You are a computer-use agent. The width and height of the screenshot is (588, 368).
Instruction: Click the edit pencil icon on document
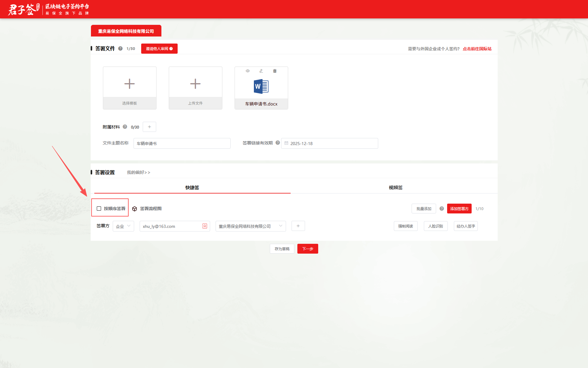tap(261, 71)
